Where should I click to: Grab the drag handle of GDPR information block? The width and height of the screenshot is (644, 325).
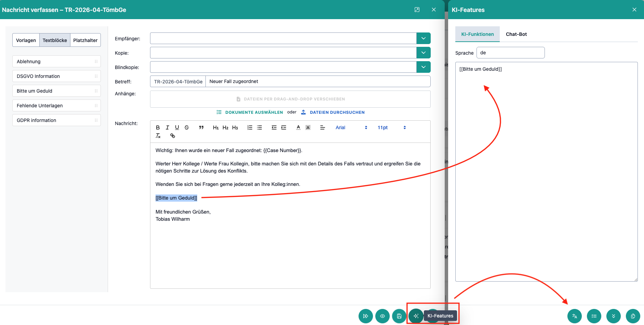(96, 120)
